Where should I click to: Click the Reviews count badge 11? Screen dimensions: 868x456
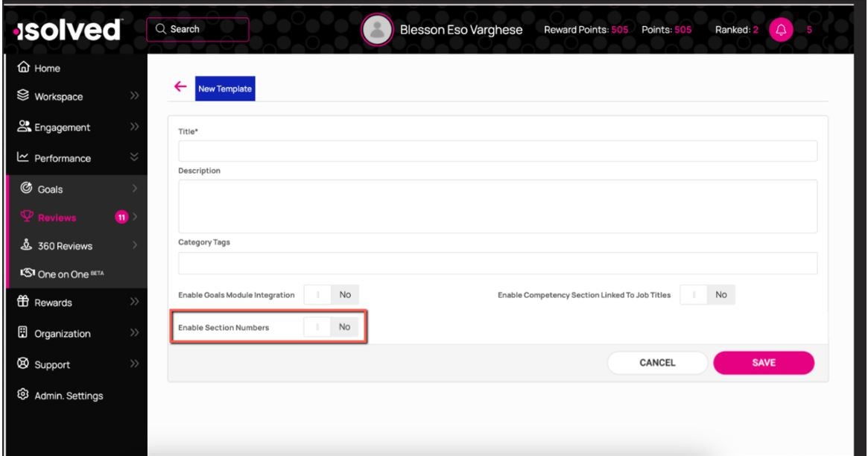(121, 218)
